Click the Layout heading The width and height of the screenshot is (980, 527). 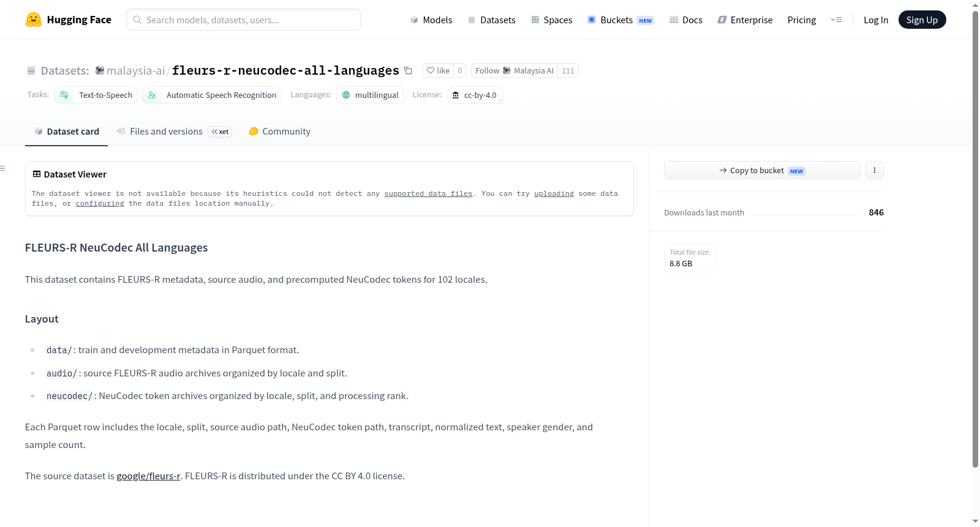click(42, 318)
